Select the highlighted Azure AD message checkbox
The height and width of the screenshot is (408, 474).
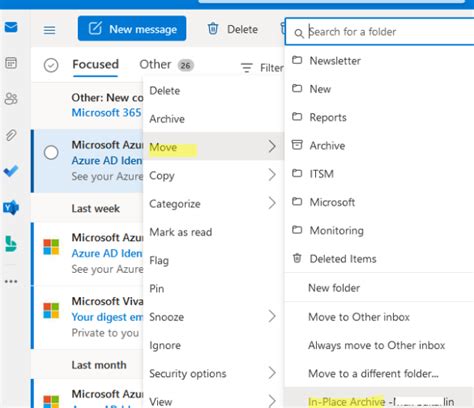coord(51,153)
